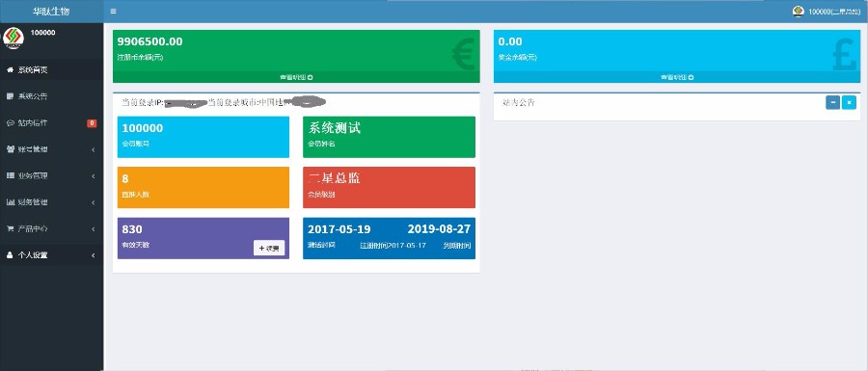Image resolution: width=868 pixels, height=371 pixels.
Task: Click the 830 valid days value
Action: (132, 229)
